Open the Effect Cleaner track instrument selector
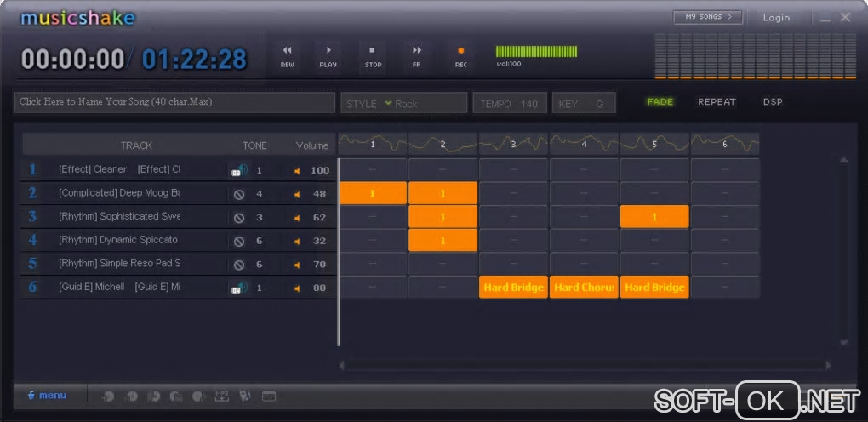The height and width of the screenshot is (422, 868). click(x=120, y=169)
